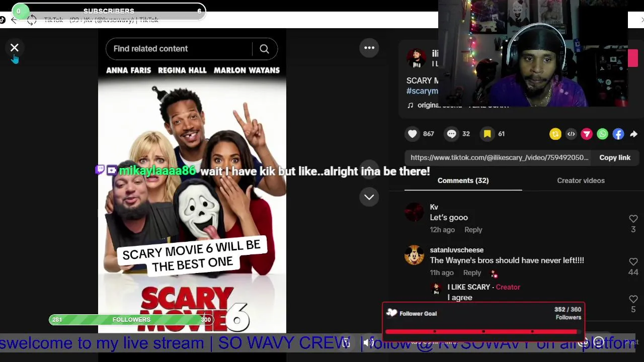Open the three-dot more options menu

pyautogui.click(x=369, y=48)
